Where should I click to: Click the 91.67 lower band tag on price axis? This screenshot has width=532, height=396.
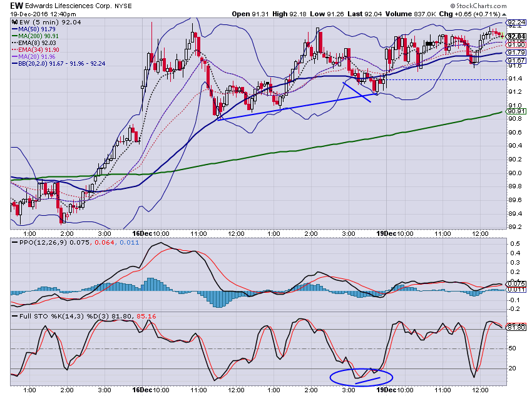516,61
